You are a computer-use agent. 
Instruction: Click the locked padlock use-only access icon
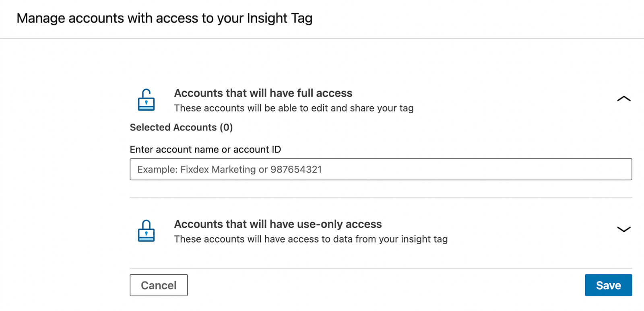tap(146, 231)
